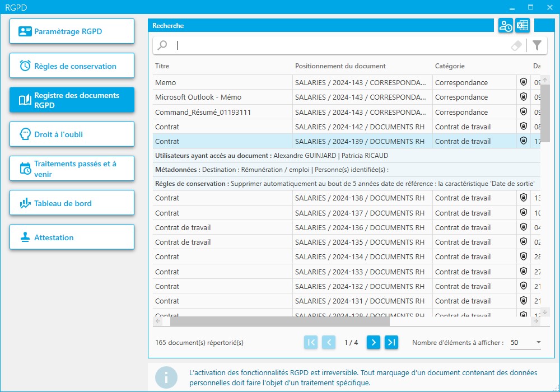Sort by the Catégorie column header

click(450, 66)
